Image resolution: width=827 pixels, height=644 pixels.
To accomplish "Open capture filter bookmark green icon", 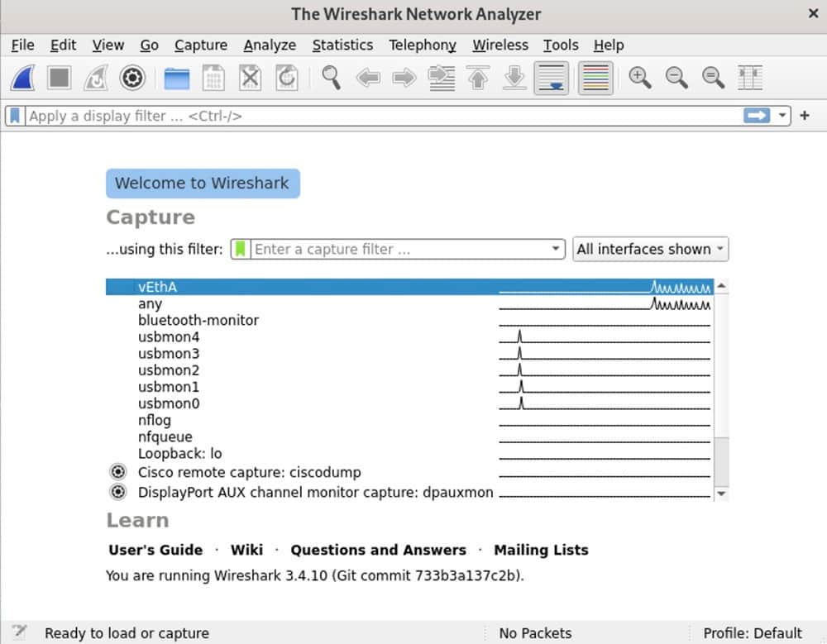I will tap(241, 249).
